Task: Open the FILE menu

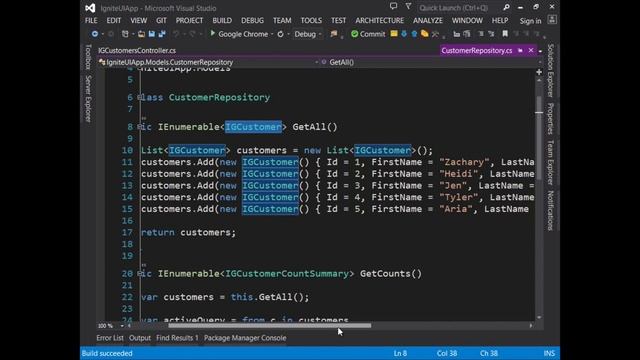Action: pyautogui.click(x=91, y=20)
